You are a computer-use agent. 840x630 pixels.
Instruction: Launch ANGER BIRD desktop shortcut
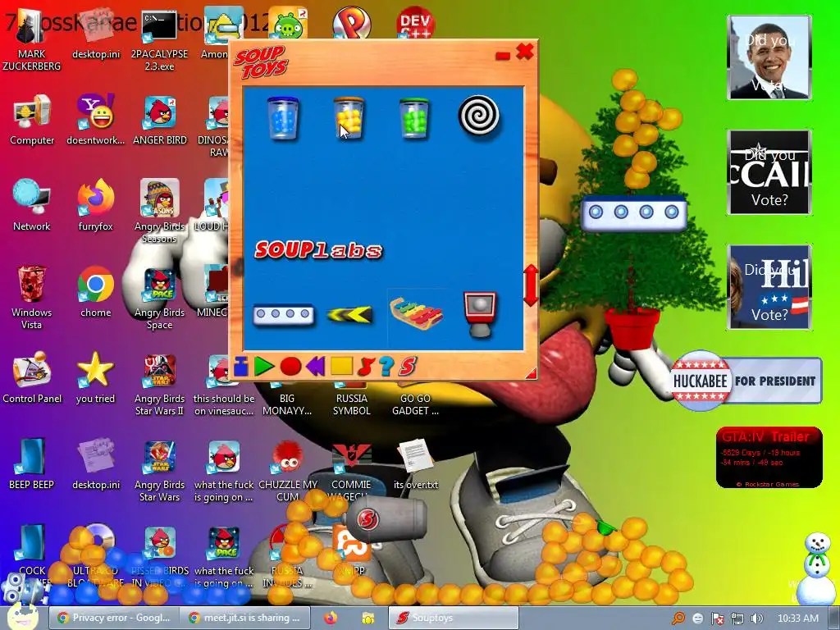160,120
